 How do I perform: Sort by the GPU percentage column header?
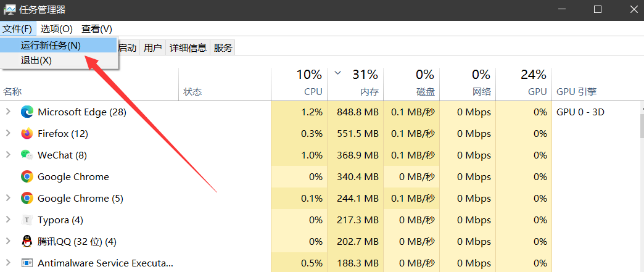click(x=524, y=84)
